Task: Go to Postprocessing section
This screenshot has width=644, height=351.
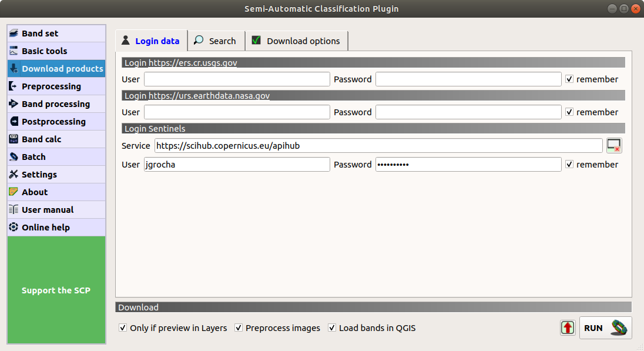Action: pyautogui.click(x=56, y=122)
